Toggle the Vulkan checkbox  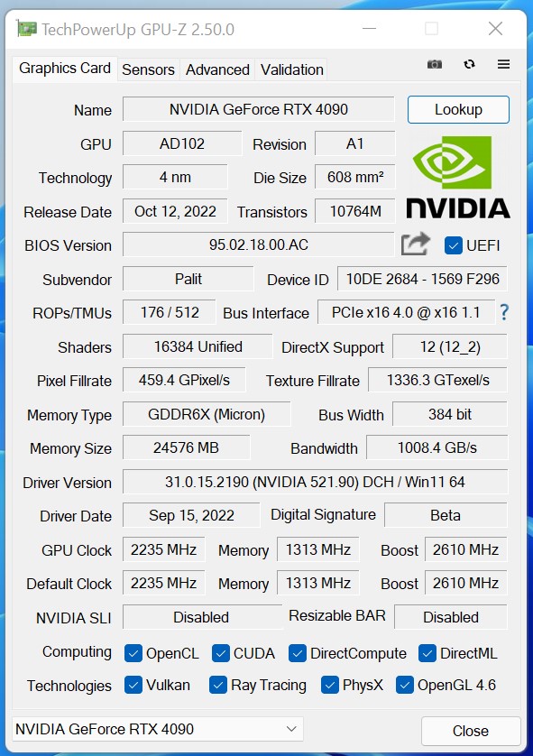tap(133, 685)
